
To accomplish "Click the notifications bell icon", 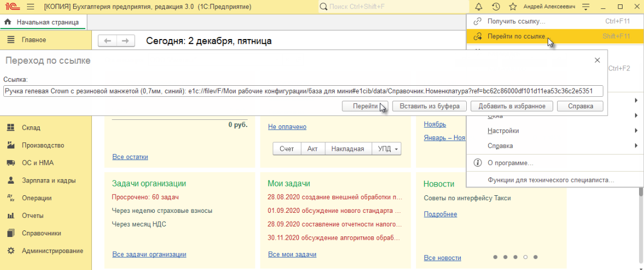I will pos(478,7).
